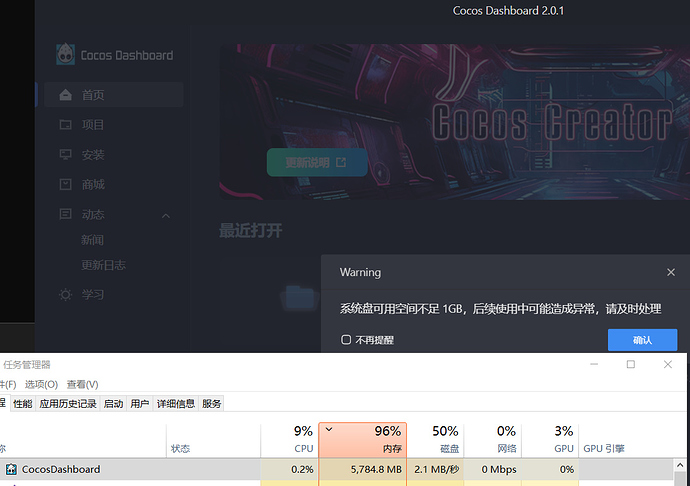
Task: Click the 最近打开 recent heading
Action: click(x=251, y=230)
